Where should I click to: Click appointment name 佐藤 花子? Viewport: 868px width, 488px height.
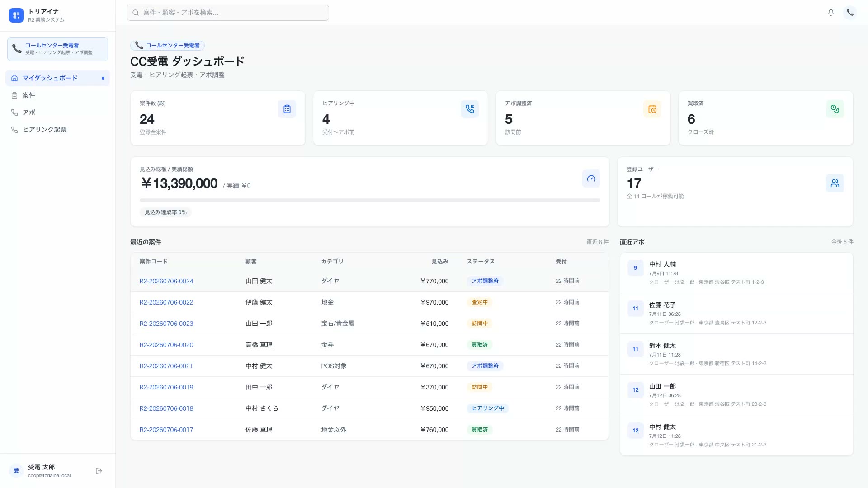coord(662,305)
